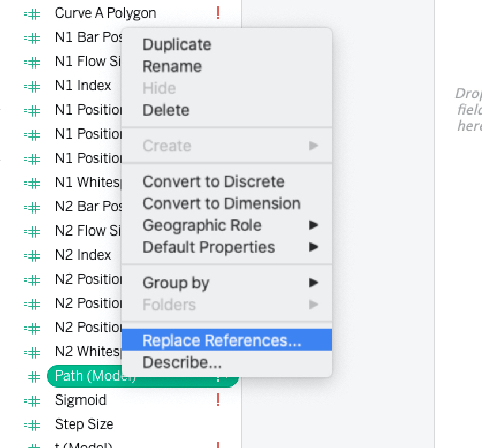Select the Step Size field
The width and height of the screenshot is (482, 448).
click(84, 424)
